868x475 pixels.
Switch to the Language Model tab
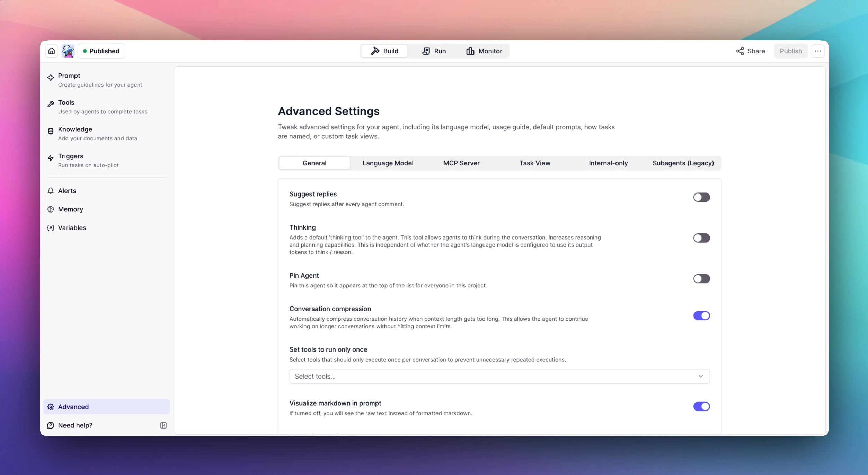(388, 163)
